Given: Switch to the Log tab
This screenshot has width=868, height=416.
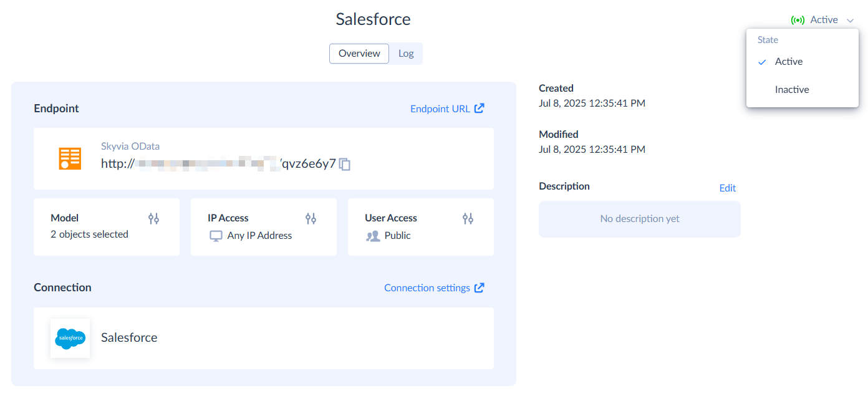Looking at the screenshot, I should pos(406,54).
